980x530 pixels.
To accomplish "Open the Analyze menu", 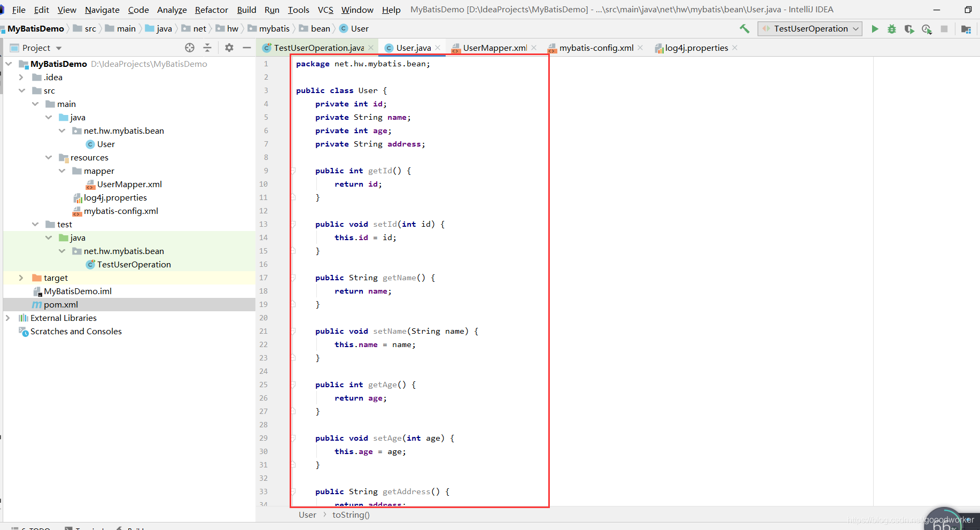I will pyautogui.click(x=172, y=10).
